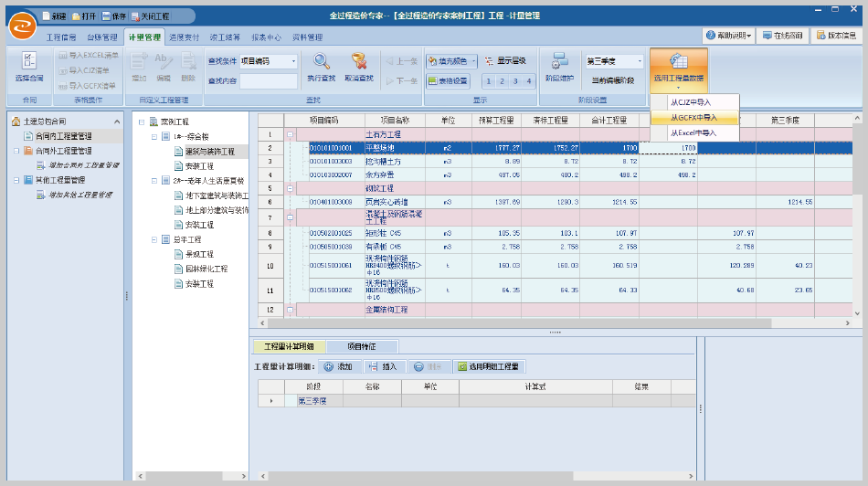Switch to the 进度支付 ribbon tab
Image resolution: width=868 pixels, height=486 pixels.
coord(185,37)
